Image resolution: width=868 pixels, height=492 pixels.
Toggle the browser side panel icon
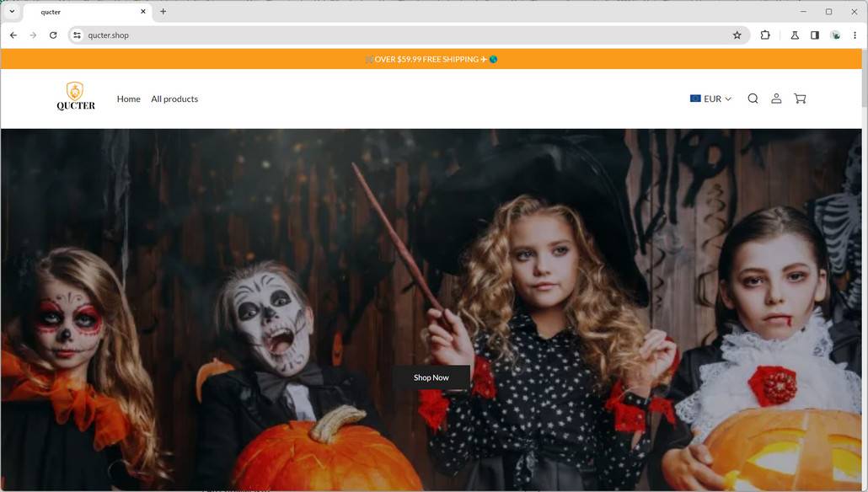(x=815, y=35)
